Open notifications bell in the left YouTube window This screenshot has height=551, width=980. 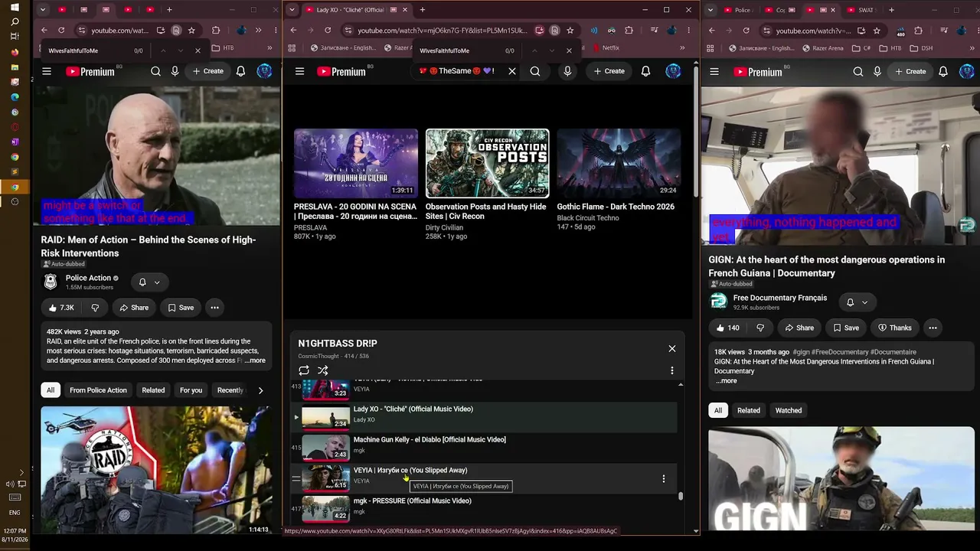click(240, 71)
